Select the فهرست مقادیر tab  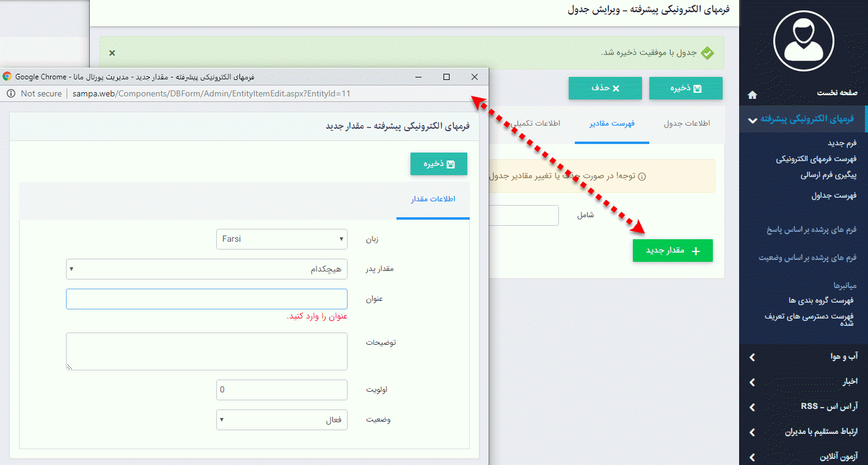pos(611,124)
